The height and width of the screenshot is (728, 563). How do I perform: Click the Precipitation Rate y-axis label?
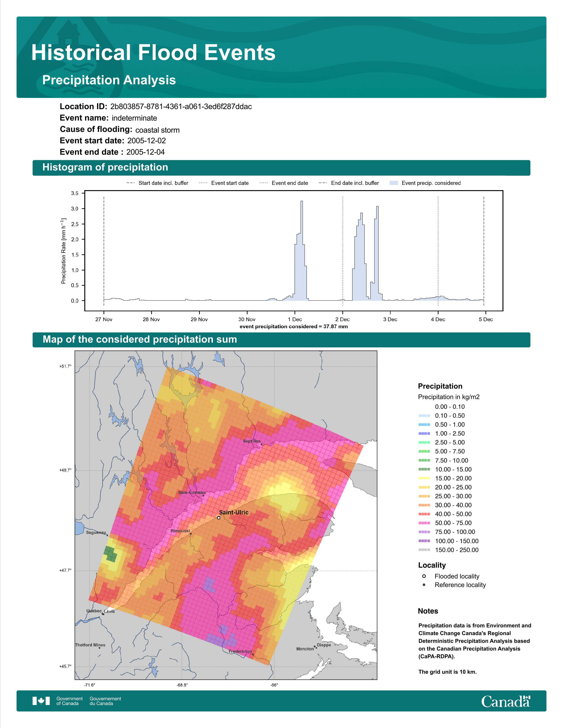(63, 251)
